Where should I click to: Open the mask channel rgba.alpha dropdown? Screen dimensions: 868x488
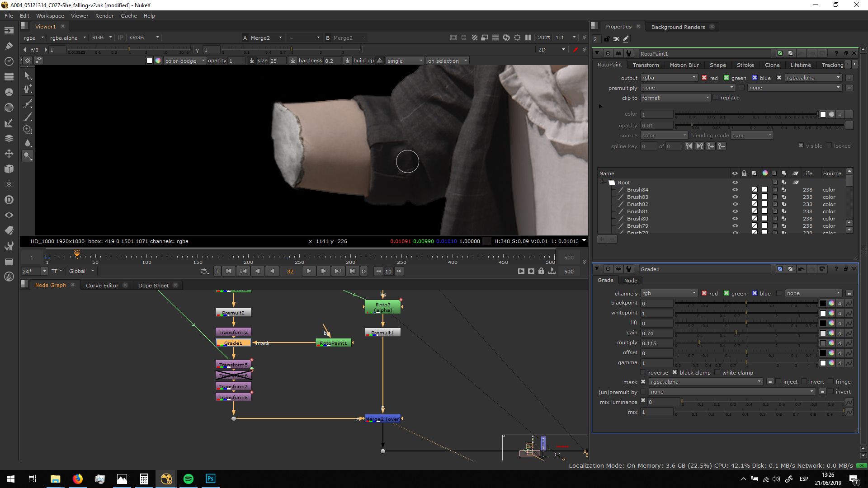pos(705,382)
